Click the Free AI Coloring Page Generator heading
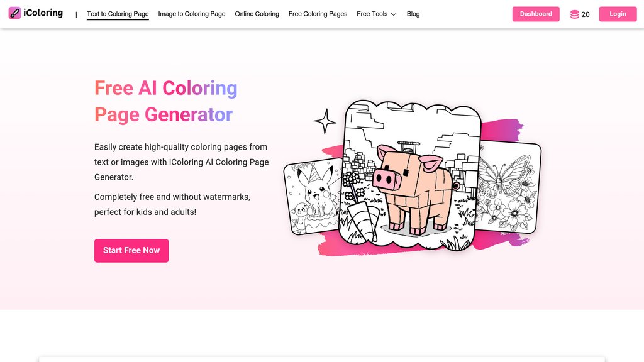Viewport: 644px width, 362px height. [x=166, y=101]
